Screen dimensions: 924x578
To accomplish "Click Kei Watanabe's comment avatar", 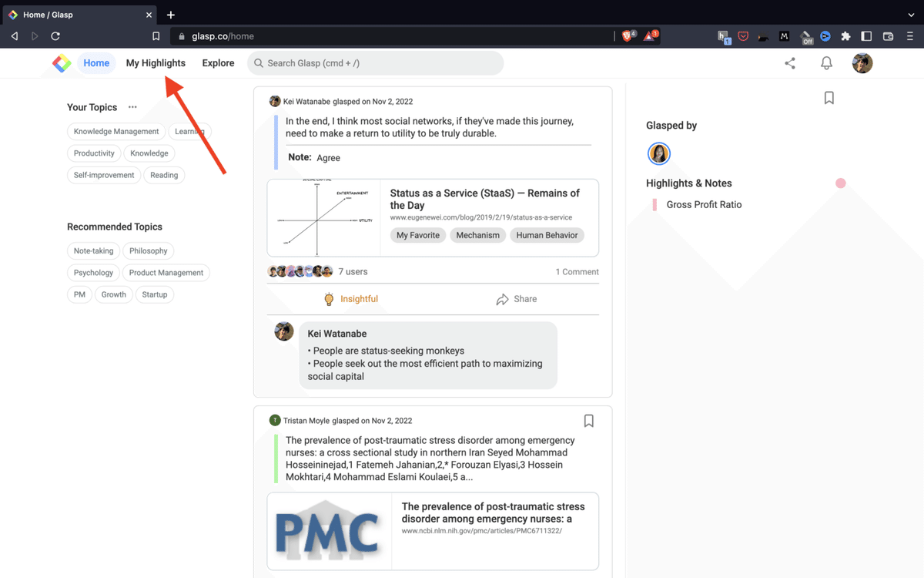I will tap(284, 331).
